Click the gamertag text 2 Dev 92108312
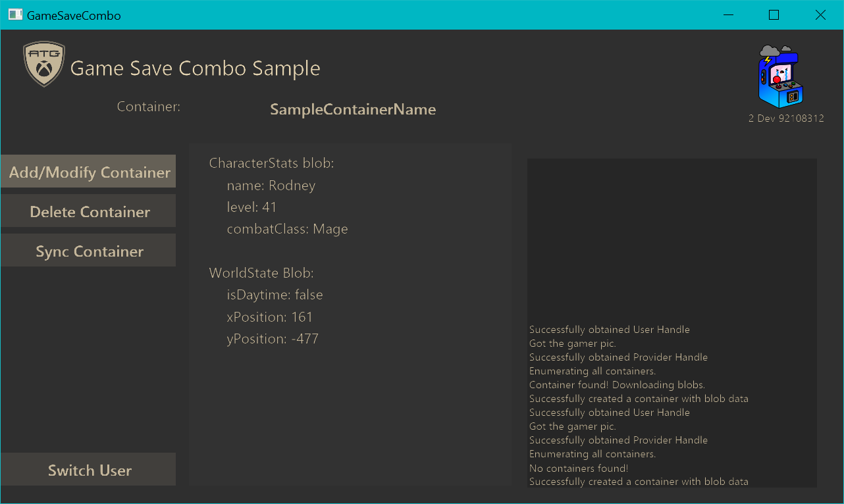Image resolution: width=844 pixels, height=504 pixels. (x=786, y=118)
